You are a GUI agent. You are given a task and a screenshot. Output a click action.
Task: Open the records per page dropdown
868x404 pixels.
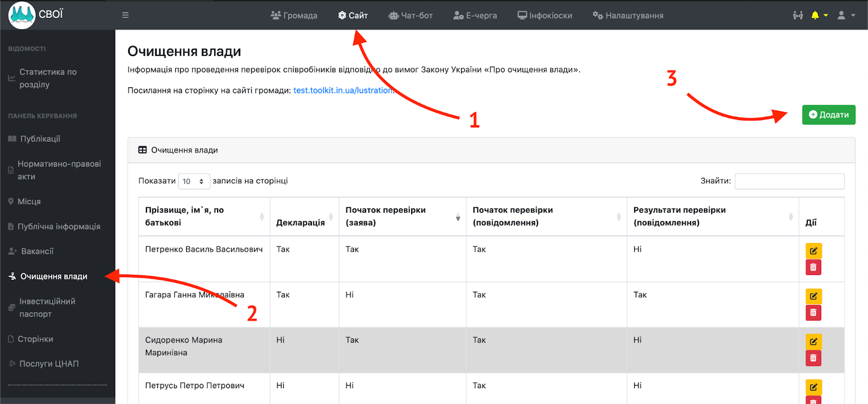pos(194,181)
